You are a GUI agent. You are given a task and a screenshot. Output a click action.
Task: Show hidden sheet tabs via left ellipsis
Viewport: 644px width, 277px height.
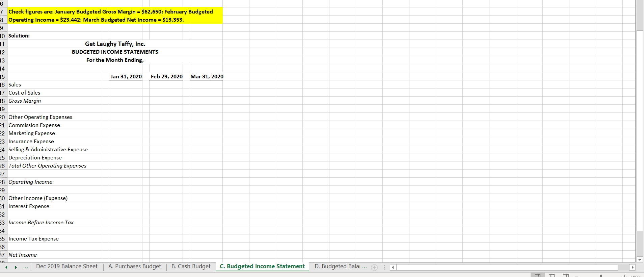[x=26, y=267]
